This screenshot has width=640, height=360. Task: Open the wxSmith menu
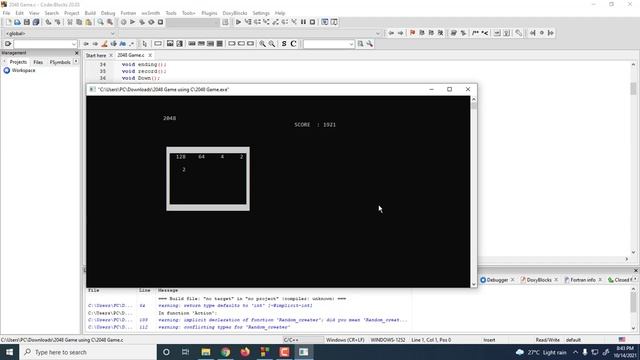coord(151,13)
